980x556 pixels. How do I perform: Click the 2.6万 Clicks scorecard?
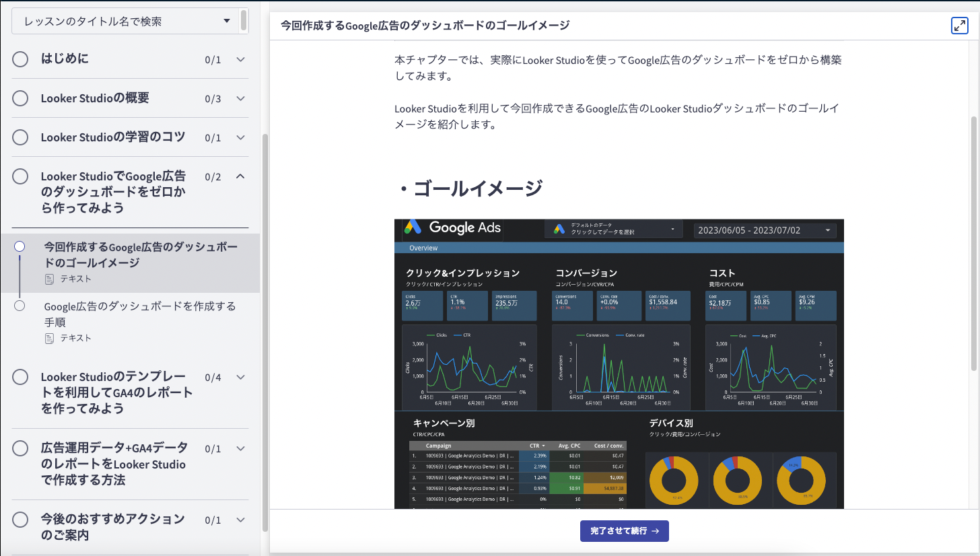click(x=423, y=306)
